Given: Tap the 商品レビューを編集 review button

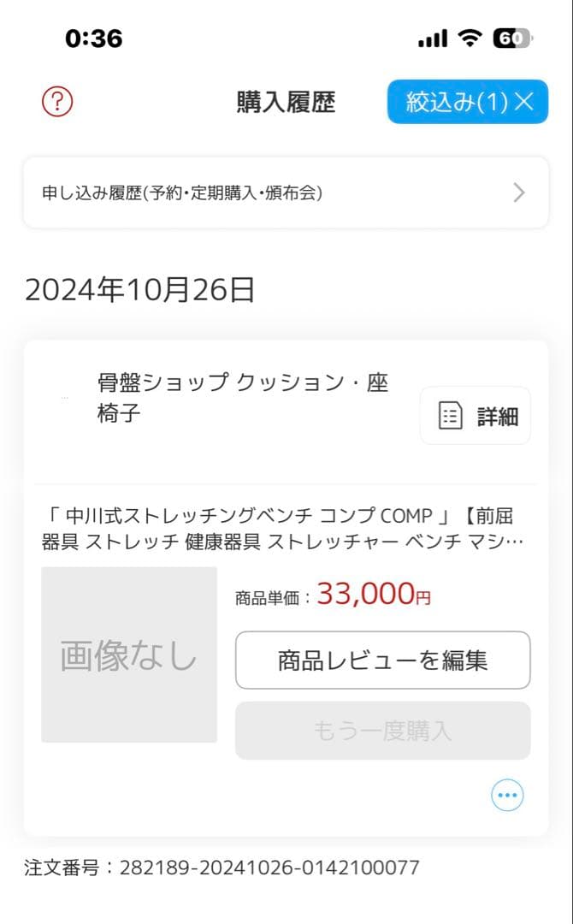Looking at the screenshot, I should (381, 659).
